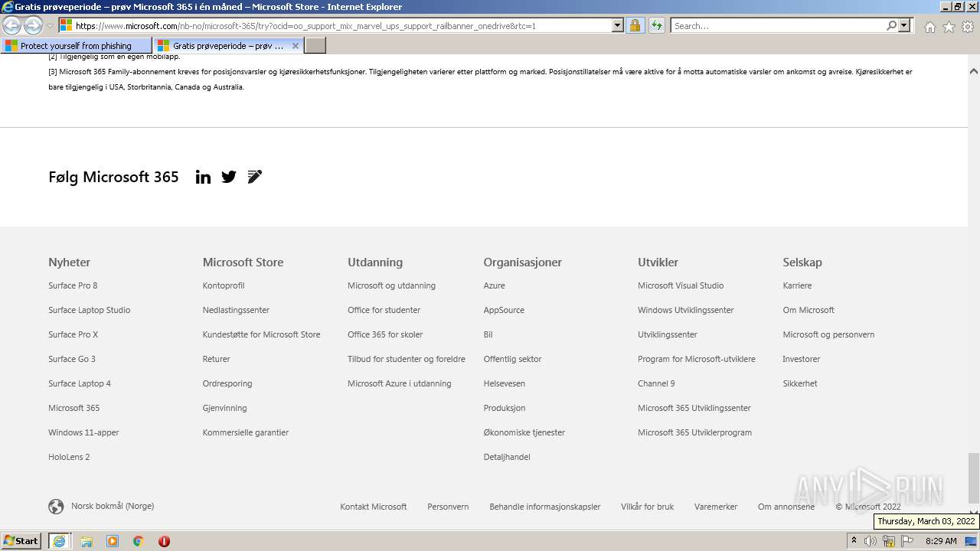Go to browser Home icon

[x=929, y=27]
